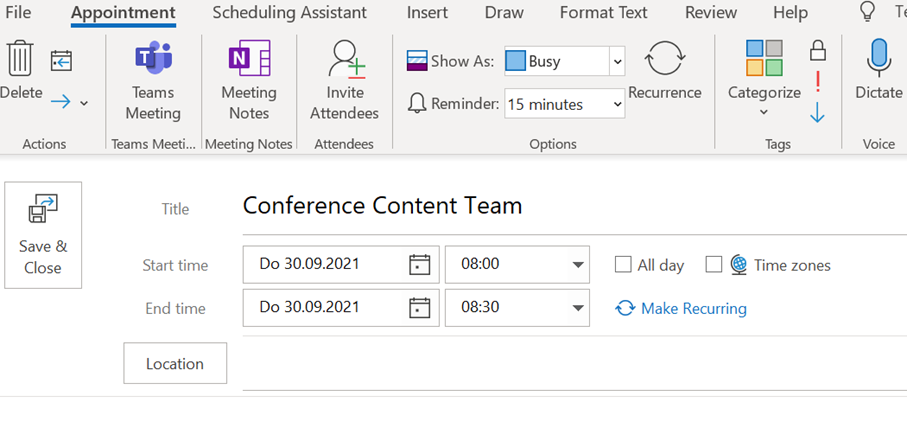Screen dimensions: 907x428
Task: Click the Teams Meeting icon
Action: [x=153, y=60]
